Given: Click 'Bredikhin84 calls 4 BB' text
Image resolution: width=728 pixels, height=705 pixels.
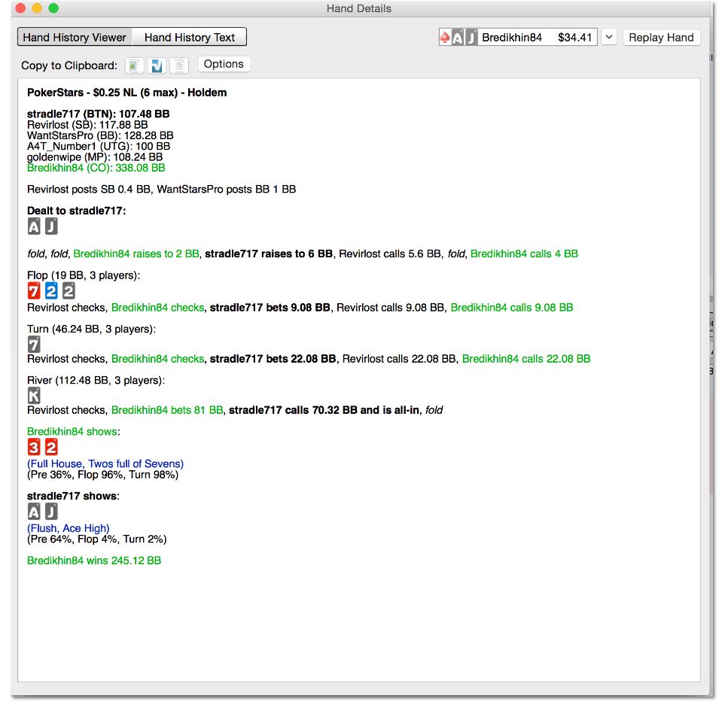Looking at the screenshot, I should point(524,254).
